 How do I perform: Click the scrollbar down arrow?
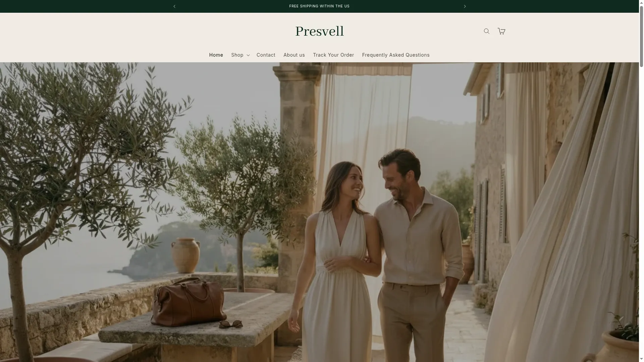(x=641, y=360)
